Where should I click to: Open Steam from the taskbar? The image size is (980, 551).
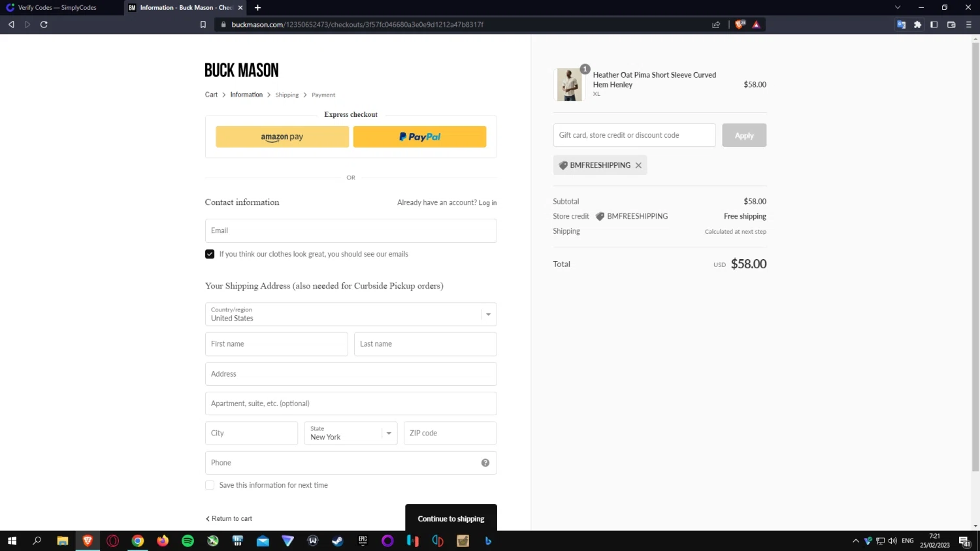point(338,541)
